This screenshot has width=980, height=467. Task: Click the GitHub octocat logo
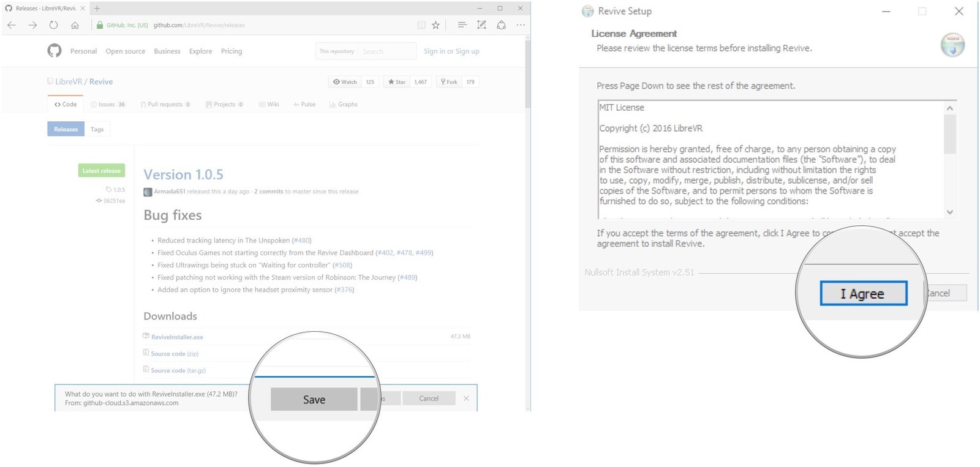[55, 51]
